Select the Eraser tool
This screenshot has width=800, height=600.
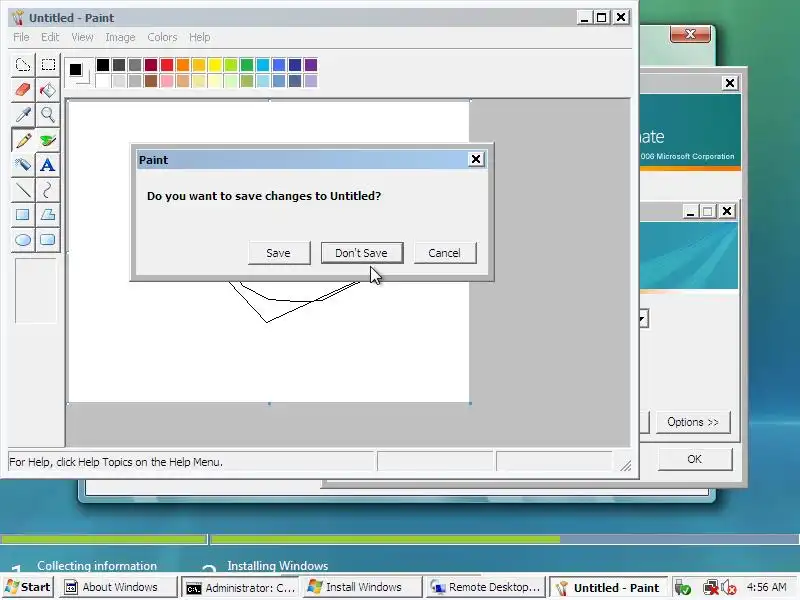(23, 90)
